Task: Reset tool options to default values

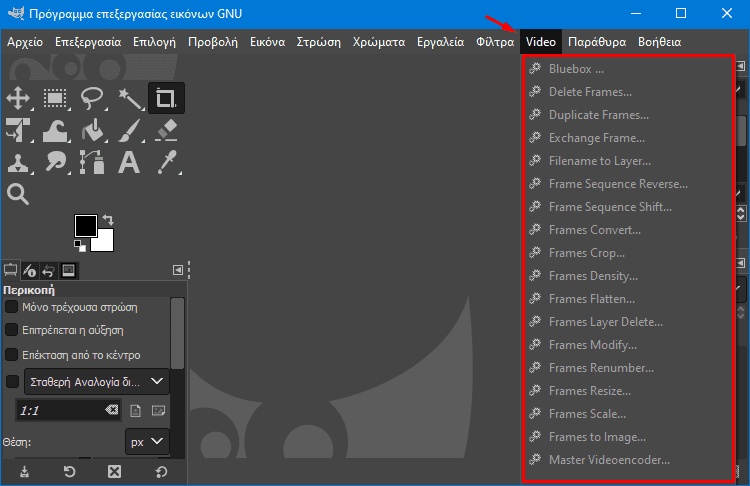Action: 161,472
